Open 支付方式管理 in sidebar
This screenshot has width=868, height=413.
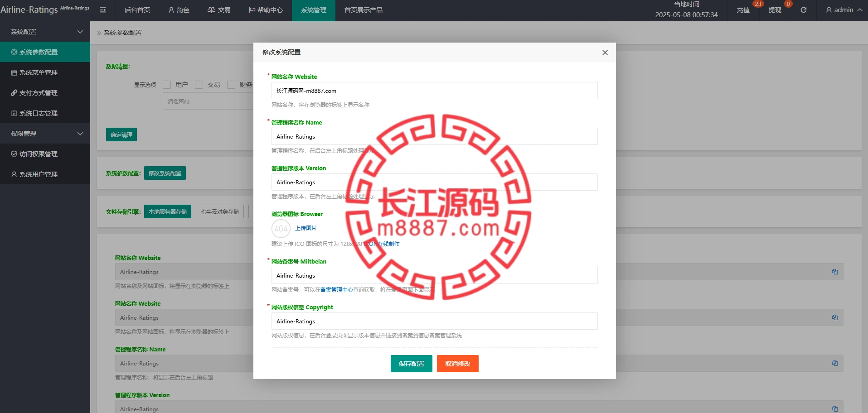pos(45,93)
